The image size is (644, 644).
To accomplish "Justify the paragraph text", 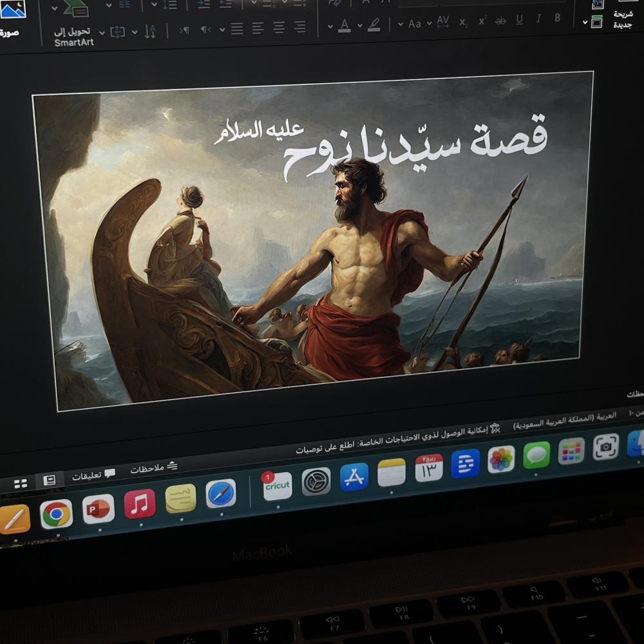I will coord(237,28).
